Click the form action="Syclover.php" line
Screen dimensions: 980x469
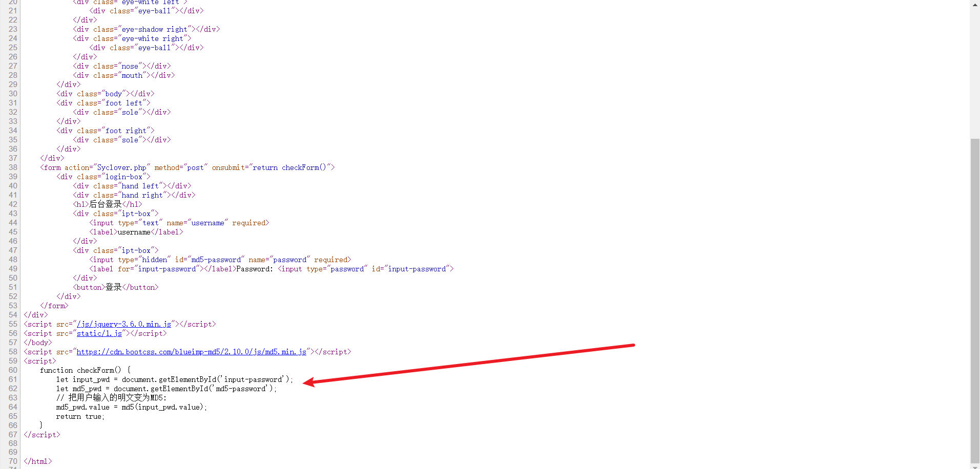[x=187, y=167]
